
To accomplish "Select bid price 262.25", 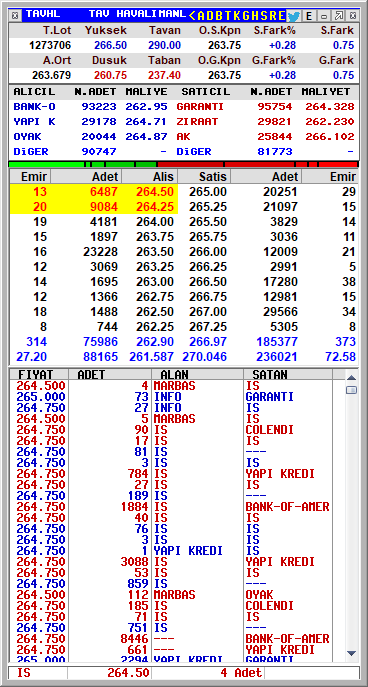I will click(x=155, y=326).
